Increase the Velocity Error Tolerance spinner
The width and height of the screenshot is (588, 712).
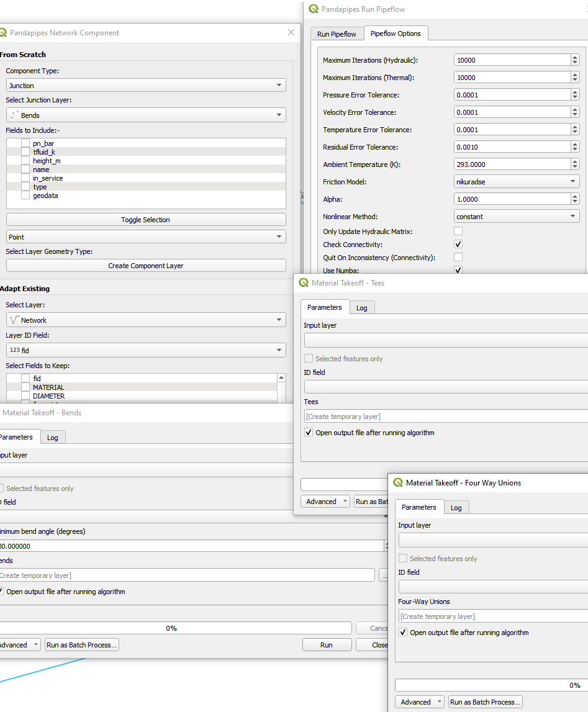pos(575,109)
